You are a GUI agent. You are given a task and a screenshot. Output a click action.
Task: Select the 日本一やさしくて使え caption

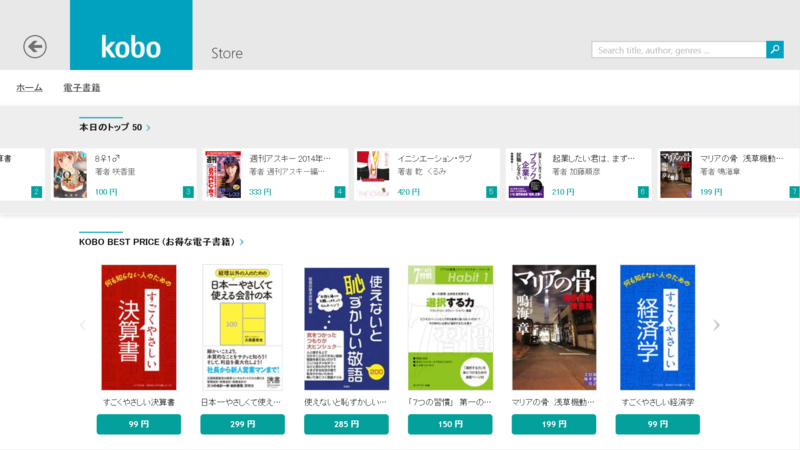pos(241,403)
